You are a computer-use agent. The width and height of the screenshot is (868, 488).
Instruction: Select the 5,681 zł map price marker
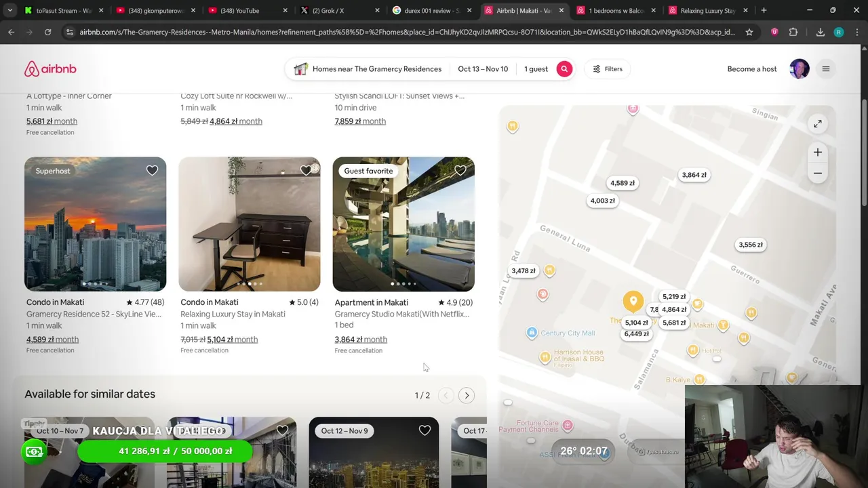click(674, 323)
